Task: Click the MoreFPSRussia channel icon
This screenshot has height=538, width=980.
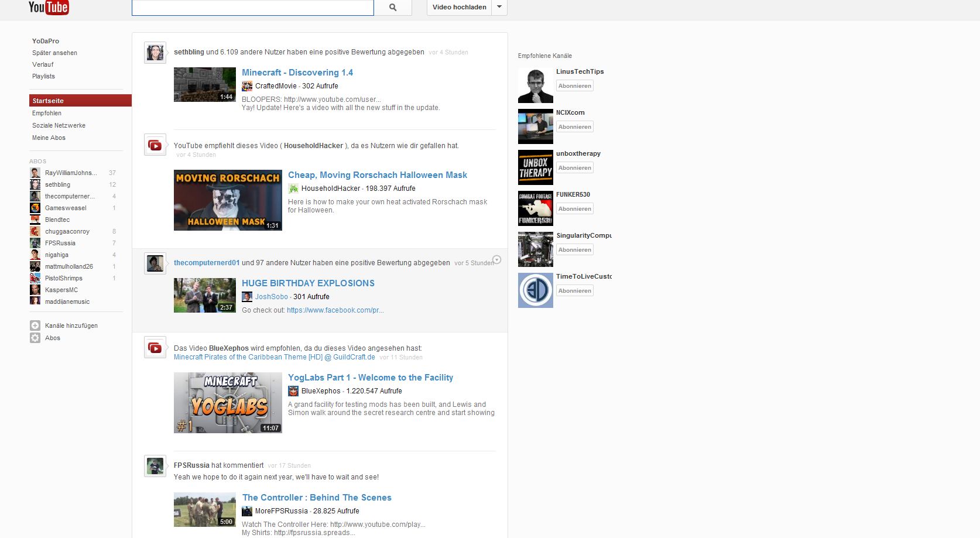Action: pos(247,511)
